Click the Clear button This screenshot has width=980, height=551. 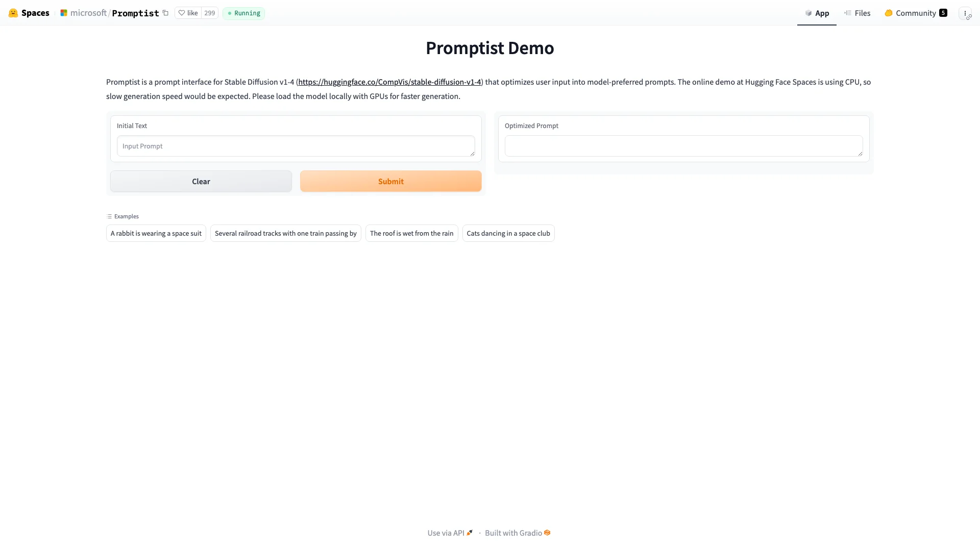[201, 181]
